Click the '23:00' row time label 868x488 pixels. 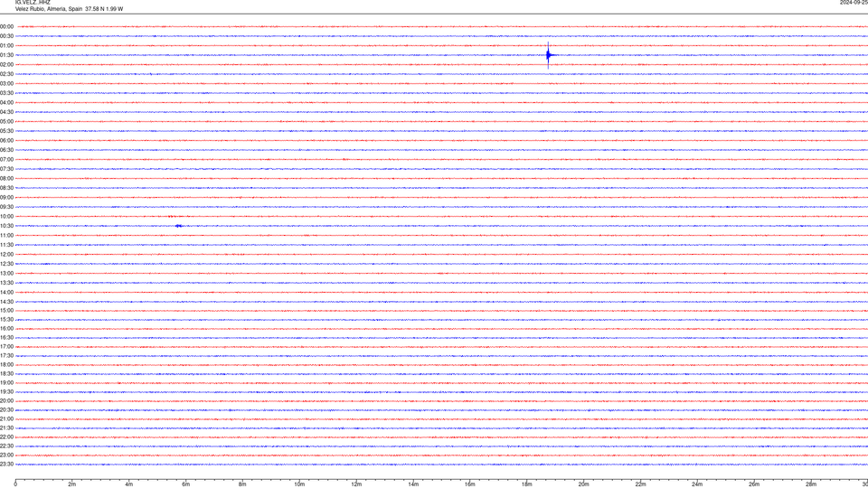[x=6, y=455]
